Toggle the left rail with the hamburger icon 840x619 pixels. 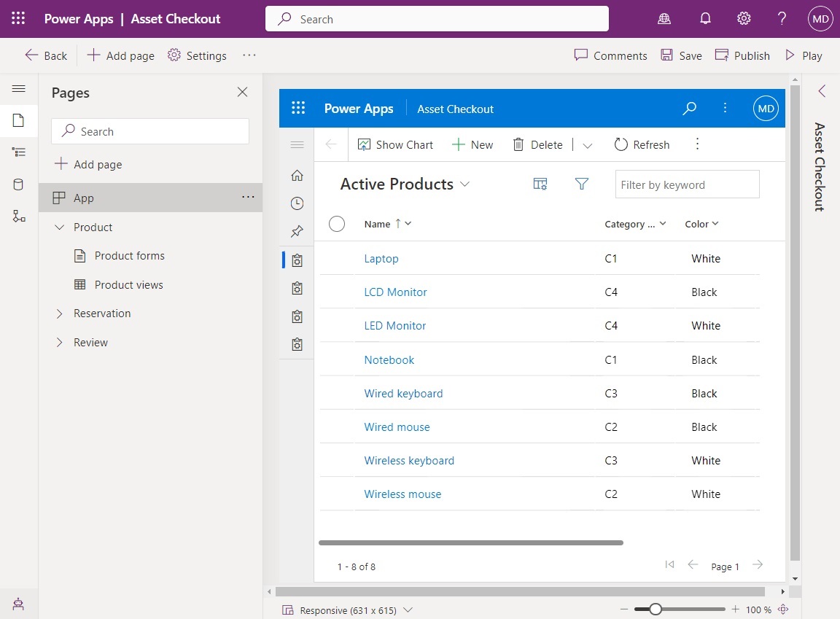pyautogui.click(x=18, y=88)
